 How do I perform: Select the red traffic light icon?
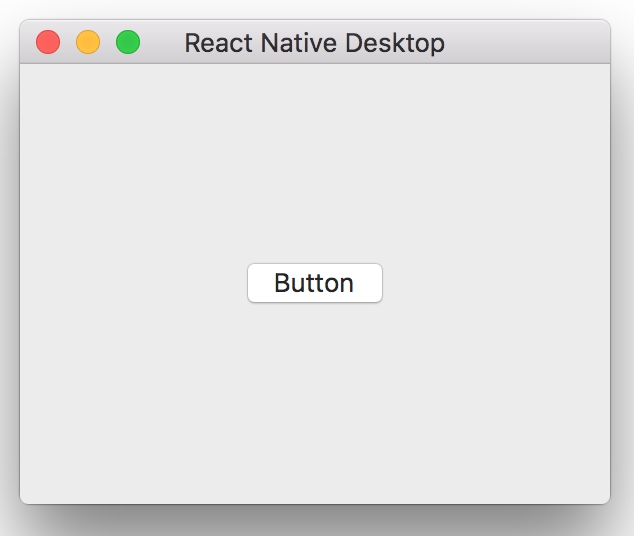pyautogui.click(x=48, y=42)
